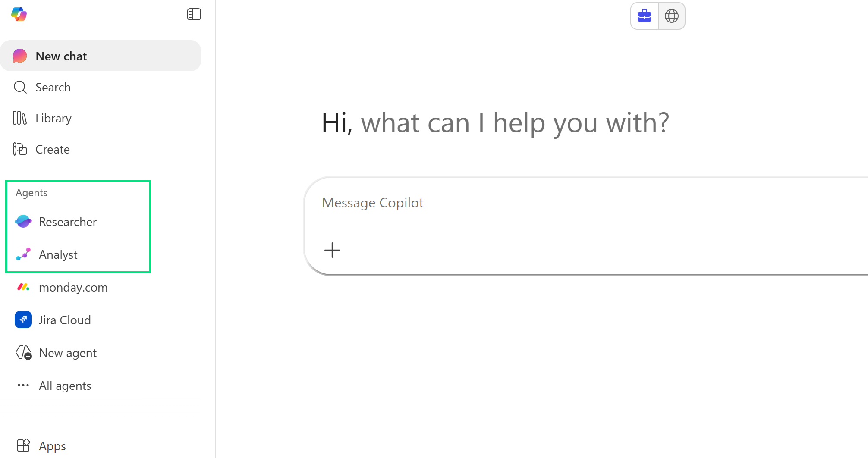Click the New agent creation button

pyautogui.click(x=68, y=352)
